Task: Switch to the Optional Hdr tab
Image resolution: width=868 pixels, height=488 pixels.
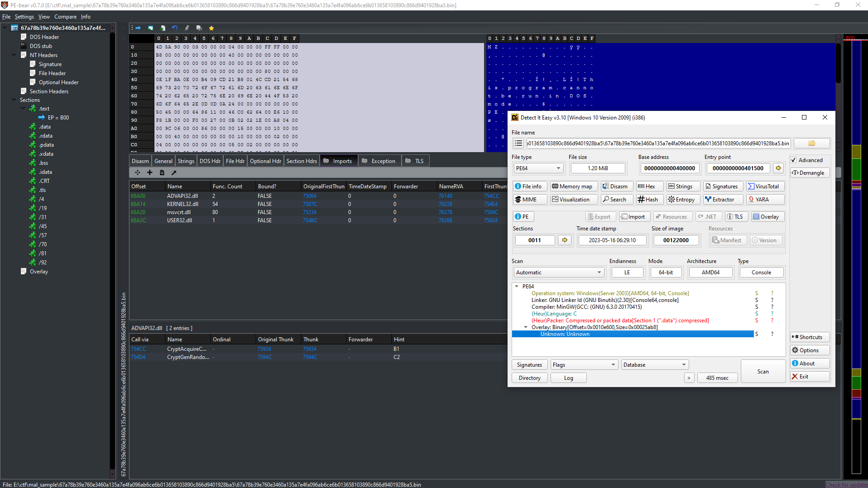Action: coord(265,161)
